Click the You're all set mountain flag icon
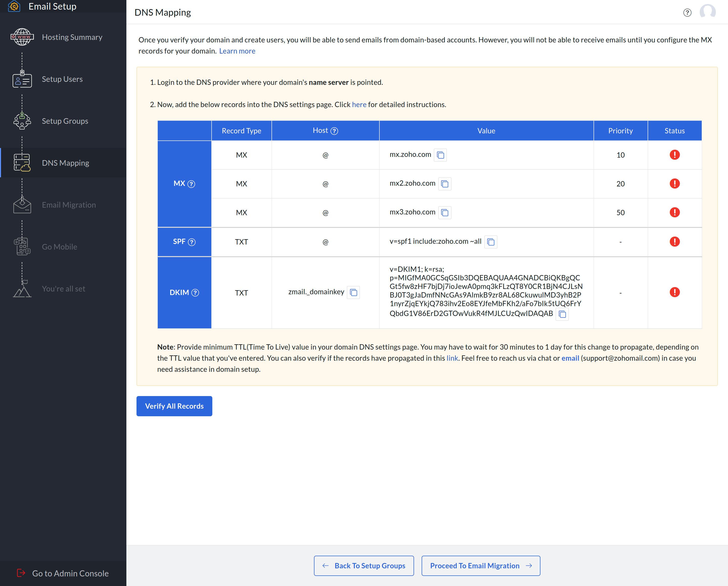Image resolution: width=728 pixels, height=586 pixels. [x=22, y=289]
